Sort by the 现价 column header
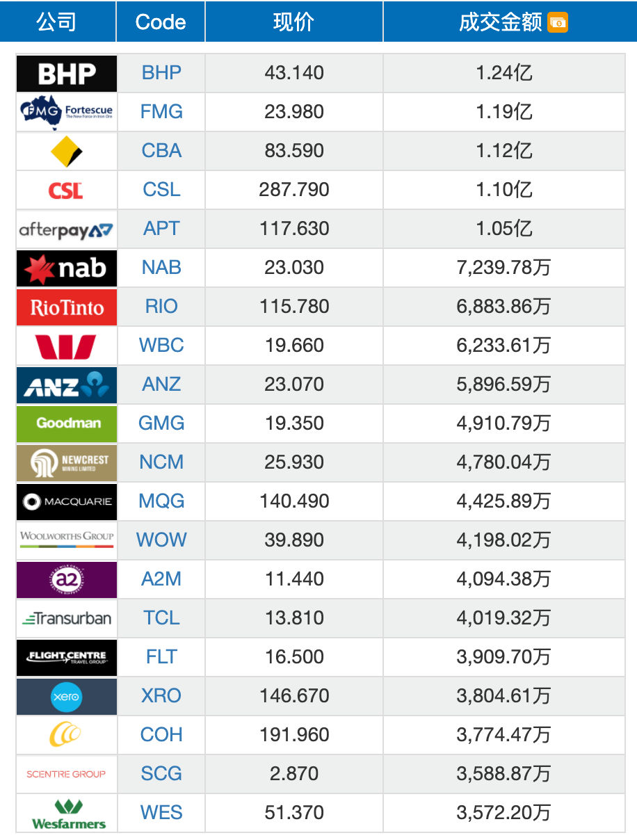 point(294,22)
